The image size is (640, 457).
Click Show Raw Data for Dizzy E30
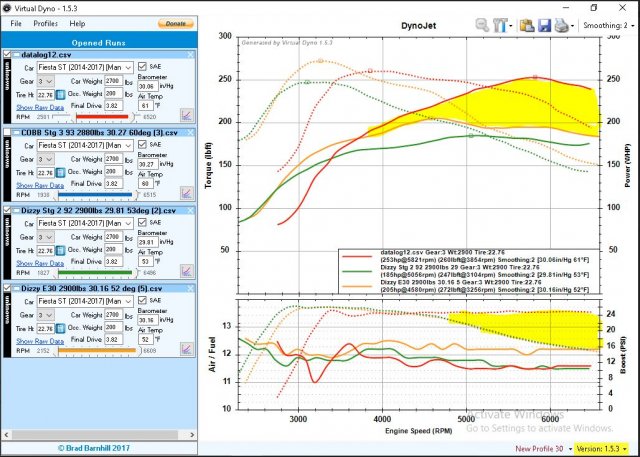(40, 341)
